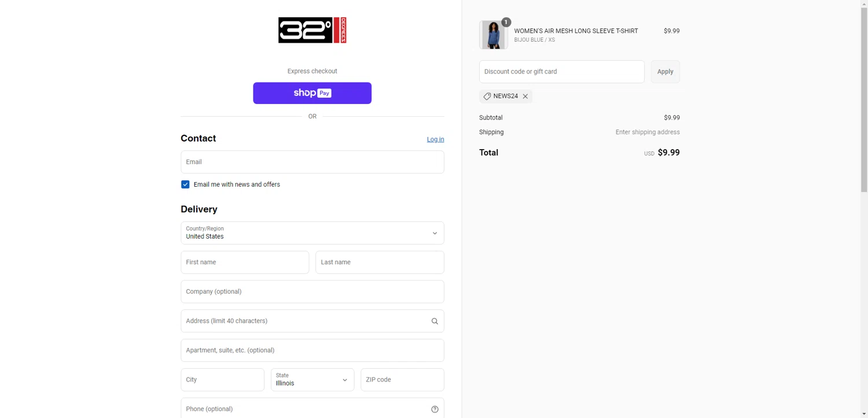Click the product title Women's Air Mesh T-Shirt

(x=576, y=31)
